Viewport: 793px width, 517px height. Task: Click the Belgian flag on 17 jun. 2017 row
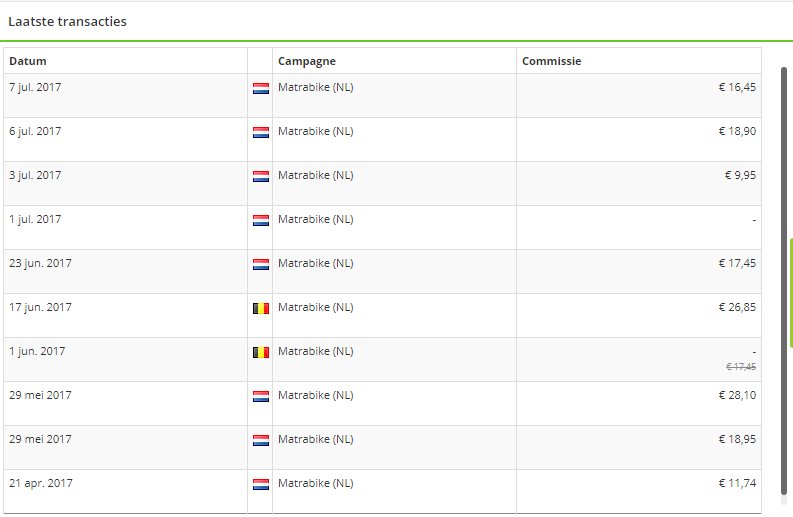pyautogui.click(x=260, y=308)
